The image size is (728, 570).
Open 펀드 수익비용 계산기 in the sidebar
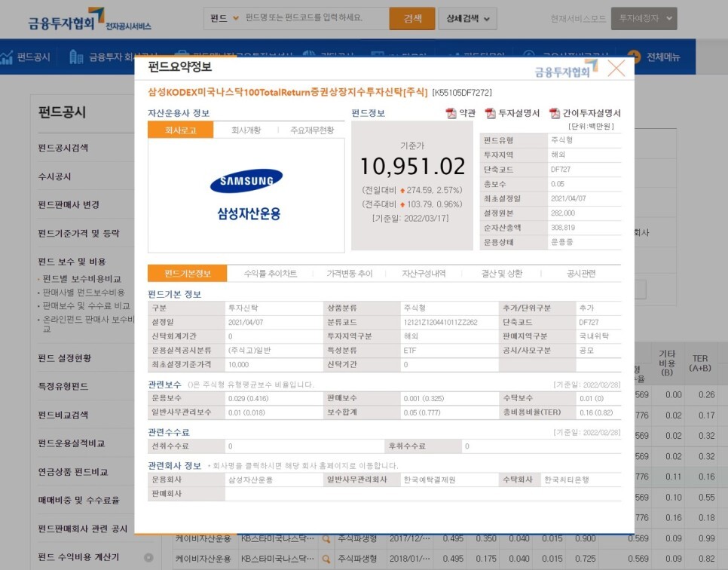tap(78, 557)
